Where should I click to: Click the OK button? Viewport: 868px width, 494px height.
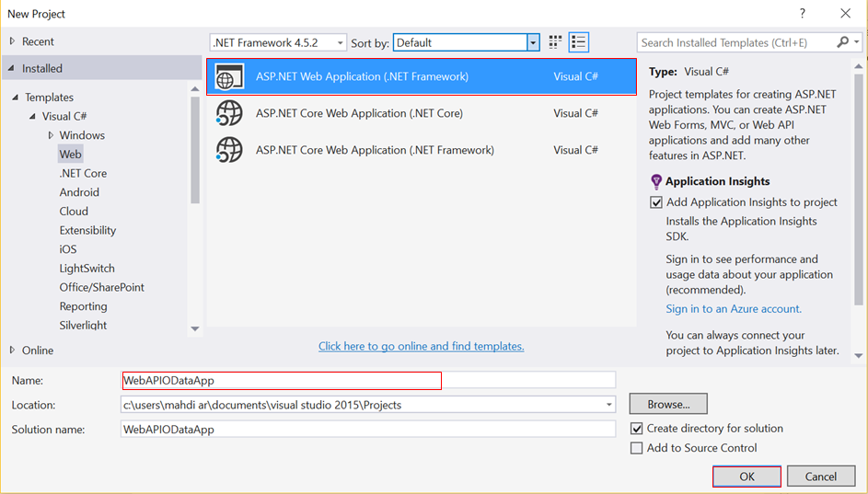(x=746, y=477)
